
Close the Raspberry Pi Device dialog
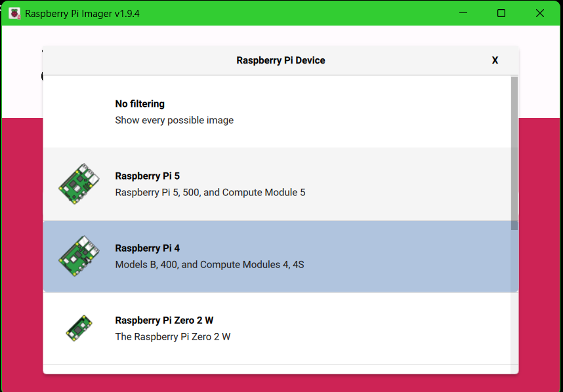click(x=495, y=60)
